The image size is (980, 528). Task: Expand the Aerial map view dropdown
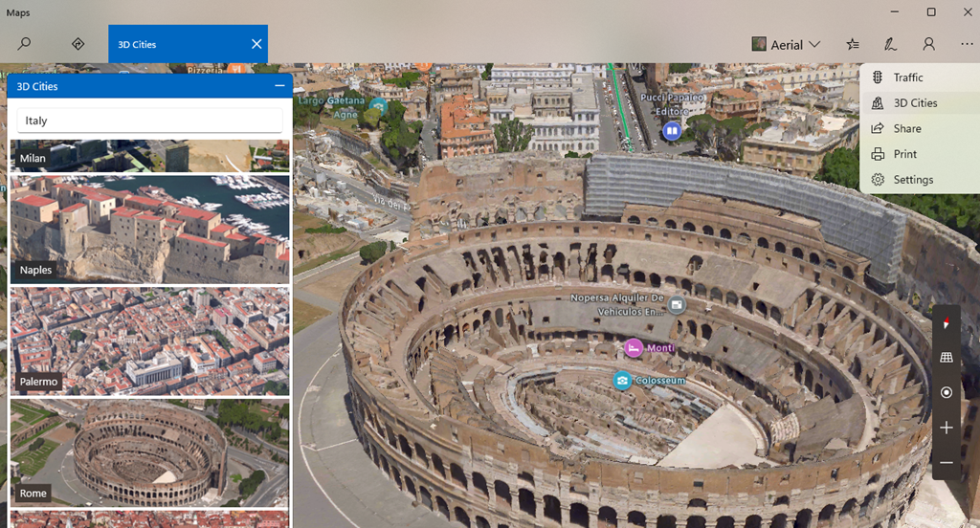pyautogui.click(x=787, y=44)
